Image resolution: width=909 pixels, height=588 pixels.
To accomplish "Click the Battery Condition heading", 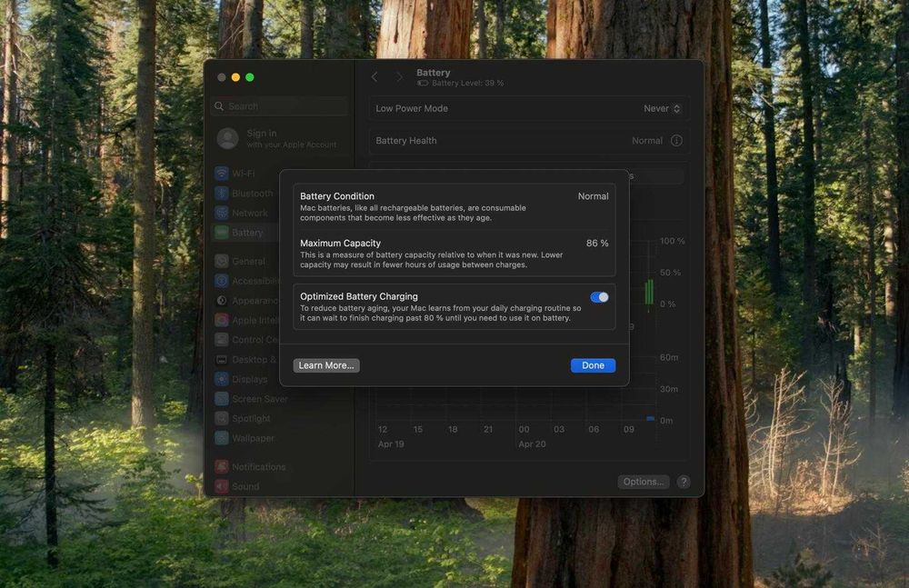I will point(337,196).
